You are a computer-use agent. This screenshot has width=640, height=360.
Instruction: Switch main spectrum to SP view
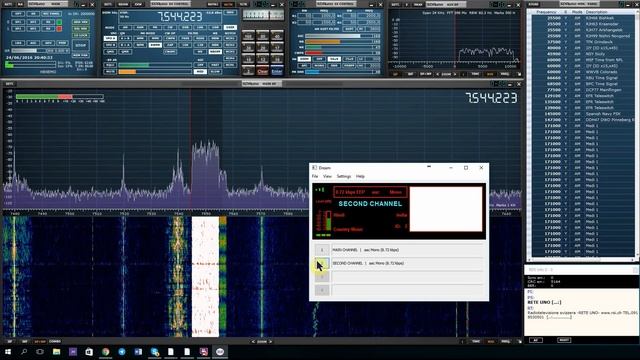click(9, 342)
